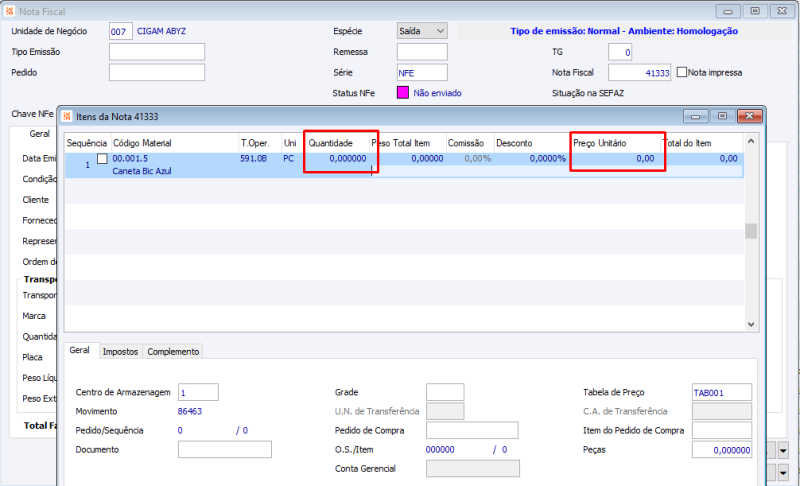This screenshot has height=486, width=800.
Task: Click the Itens da Nota window icon
Action: (x=67, y=116)
